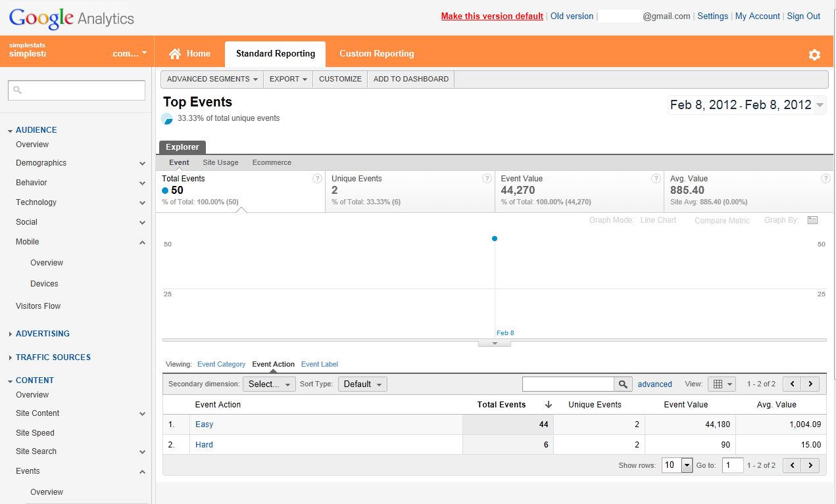Click the Graph By day icon
Viewport: 836px width, 504px height.
pyautogui.click(x=812, y=220)
